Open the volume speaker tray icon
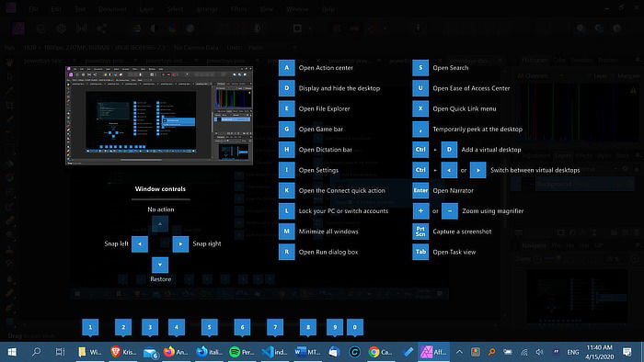The height and width of the screenshot is (362, 644). [539, 352]
